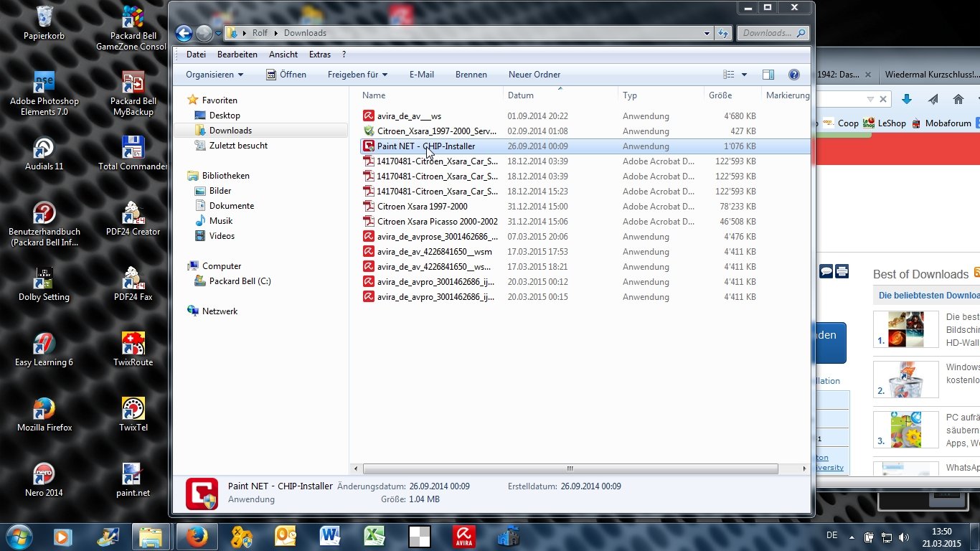Open PDF24 Creator desktop icon
This screenshot has width=980, height=551.
[133, 219]
